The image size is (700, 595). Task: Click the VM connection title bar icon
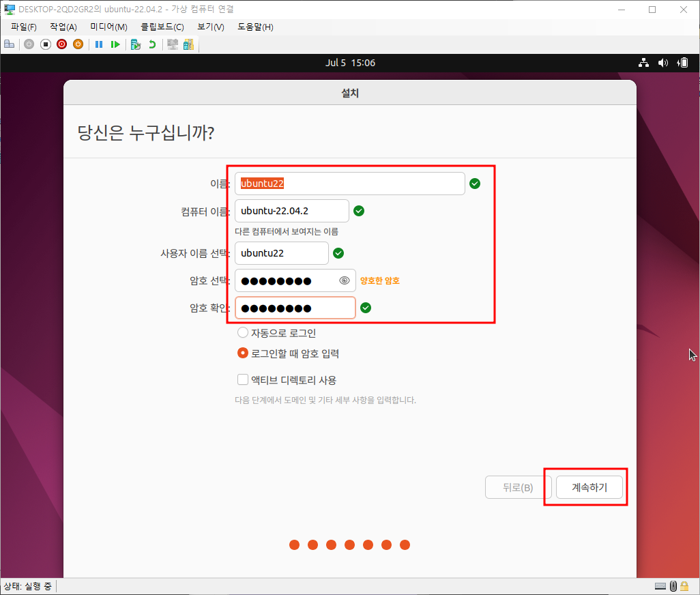[10, 10]
